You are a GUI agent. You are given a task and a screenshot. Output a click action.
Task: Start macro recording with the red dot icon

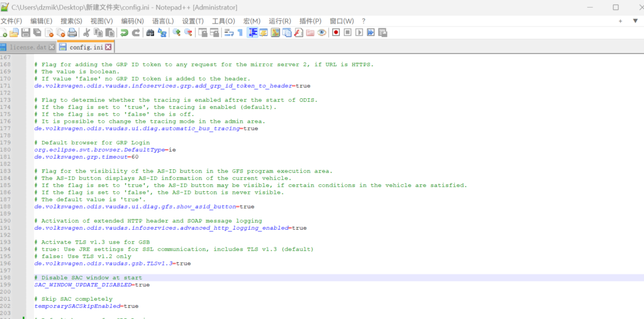point(336,33)
